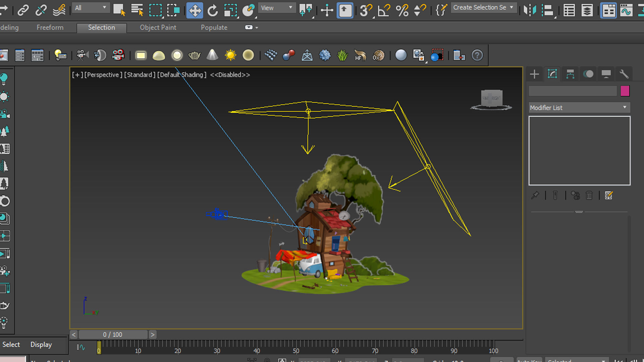This screenshot has width=644, height=362.
Task: Click the red twin-reel camera icon
Action: pyautogui.click(x=118, y=55)
